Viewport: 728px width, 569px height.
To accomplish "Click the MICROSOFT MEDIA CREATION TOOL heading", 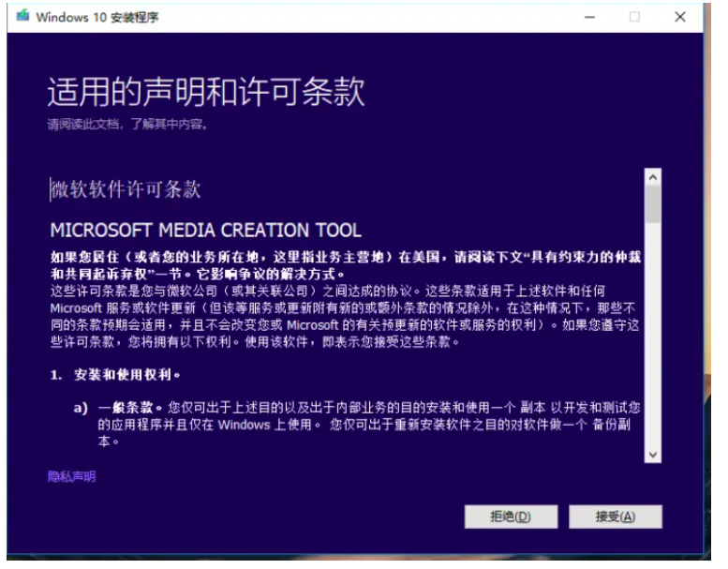I will (205, 231).
